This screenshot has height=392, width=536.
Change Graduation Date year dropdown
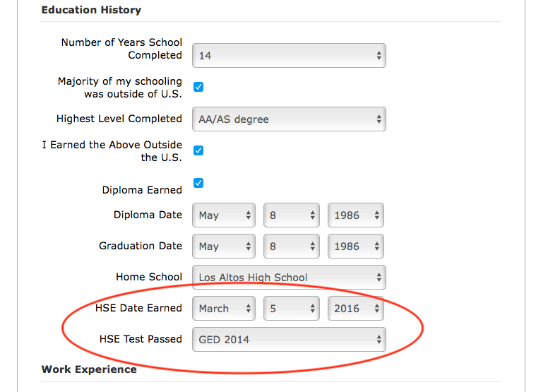click(x=356, y=247)
